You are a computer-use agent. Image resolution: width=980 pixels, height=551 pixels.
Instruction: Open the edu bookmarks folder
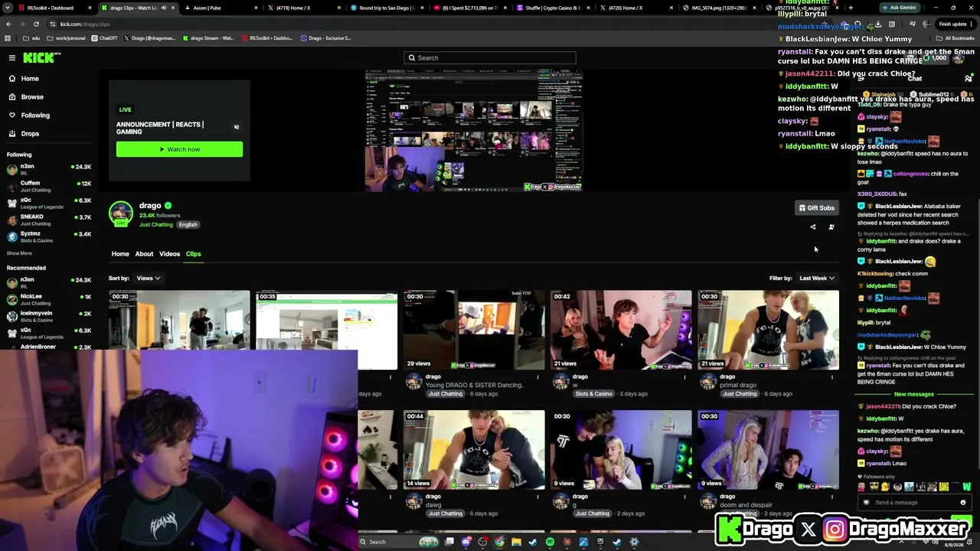[x=31, y=38]
